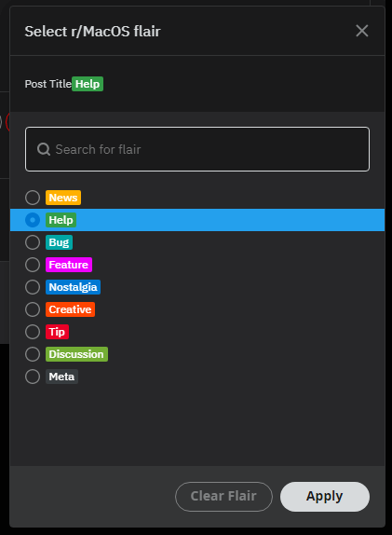Click the selected Help radio button

coord(33,220)
